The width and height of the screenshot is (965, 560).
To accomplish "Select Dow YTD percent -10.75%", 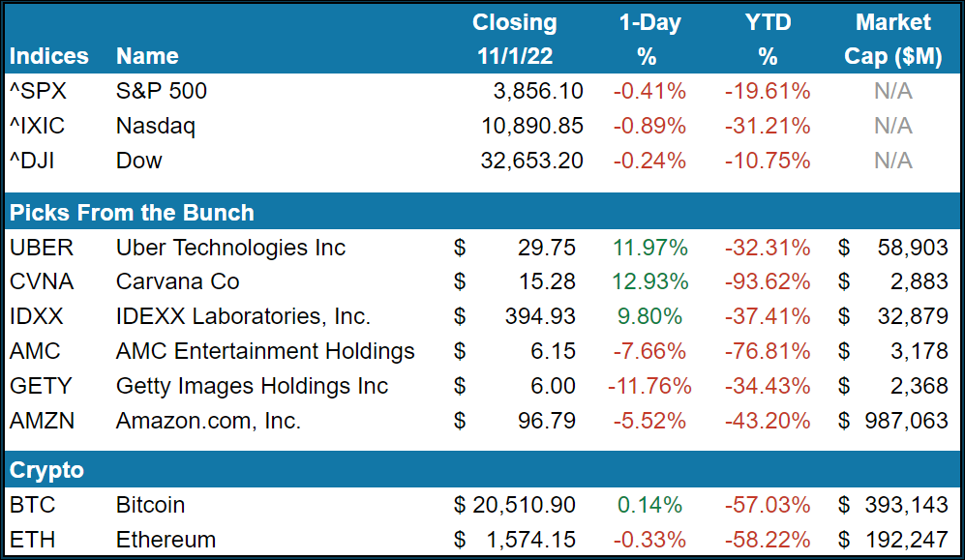I will click(x=768, y=161).
